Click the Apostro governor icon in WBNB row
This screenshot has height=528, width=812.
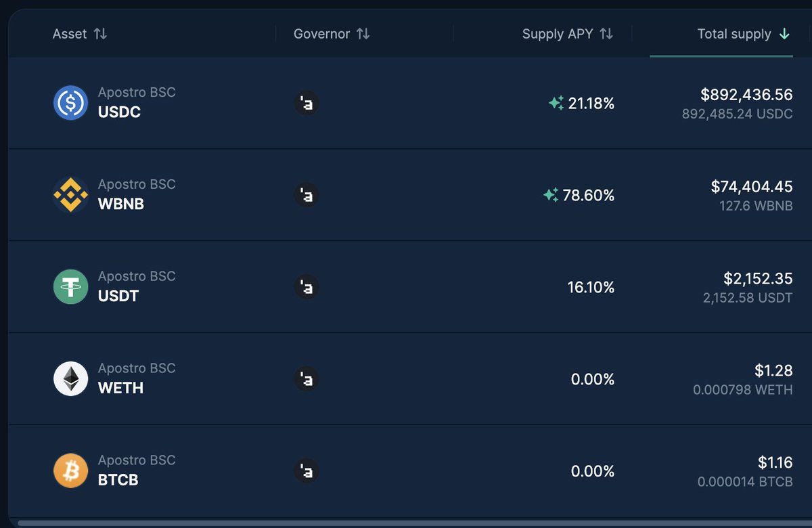306,195
